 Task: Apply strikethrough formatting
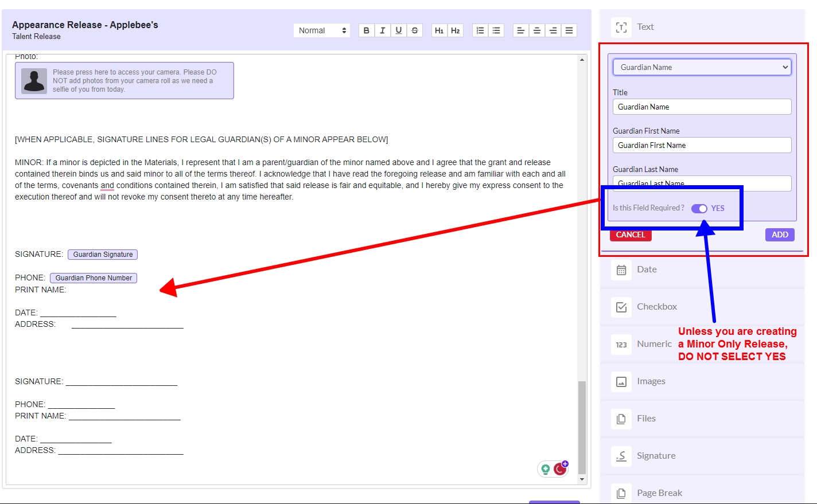coord(415,30)
